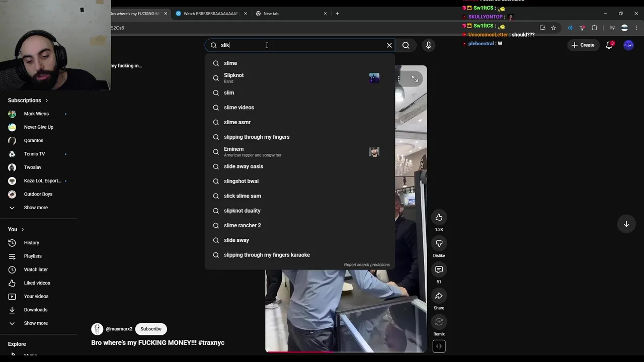Screen dimensions: 644x362
Task: Toggle fullscreen on the Short player
Action: click(415, 78)
